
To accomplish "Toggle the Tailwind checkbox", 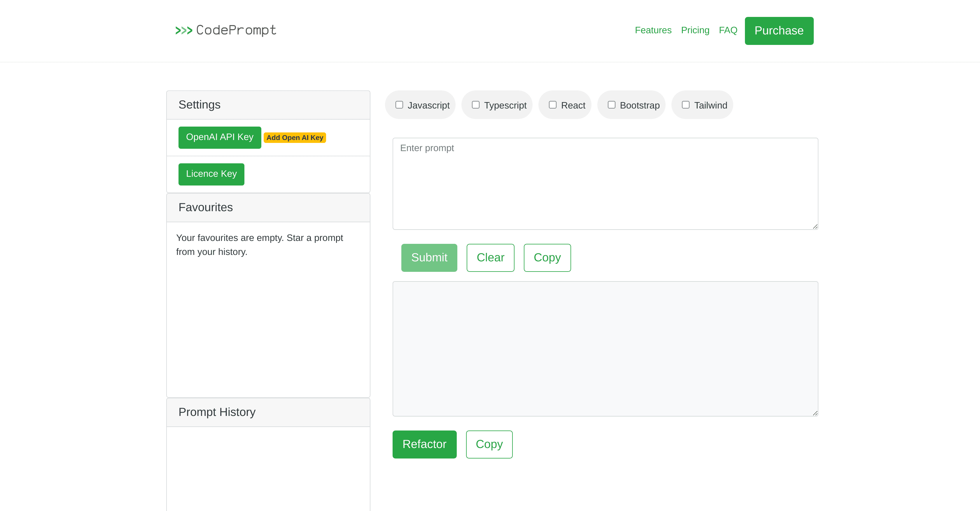I will coord(685,105).
